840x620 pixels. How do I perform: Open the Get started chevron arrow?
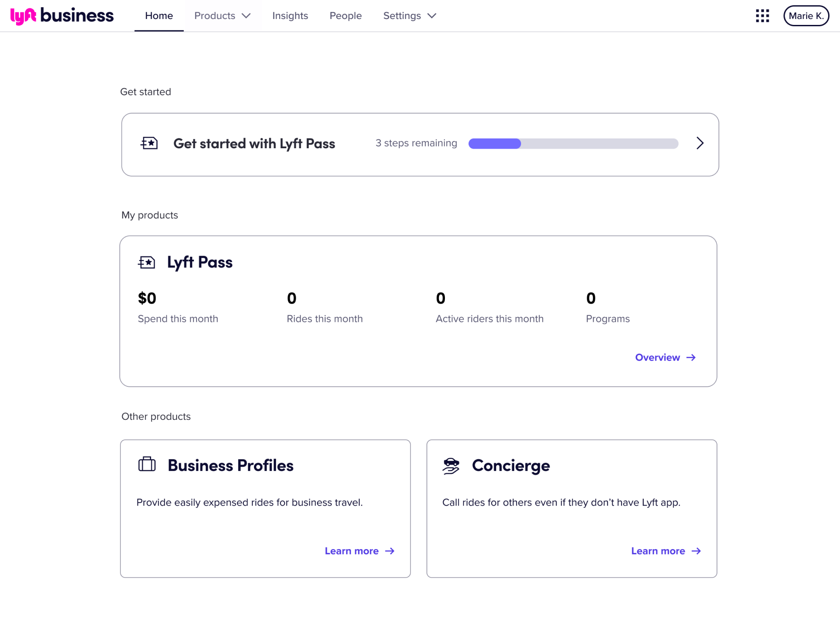700,143
